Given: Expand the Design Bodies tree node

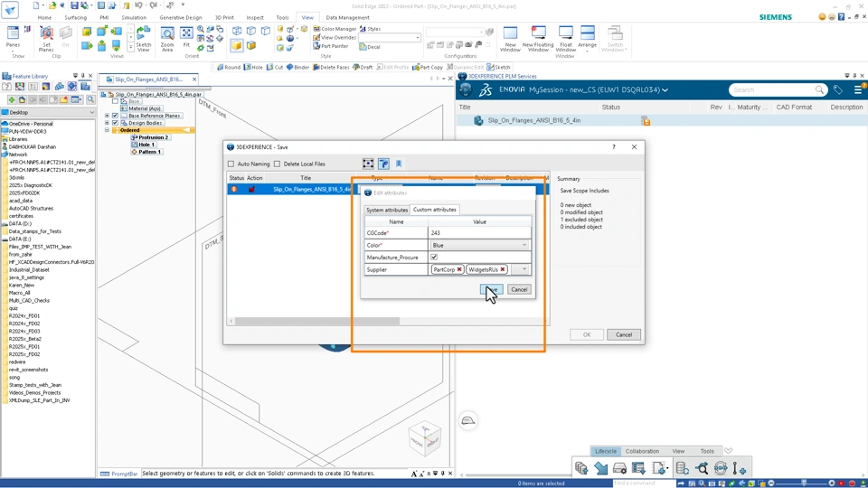Looking at the screenshot, I should (107, 123).
